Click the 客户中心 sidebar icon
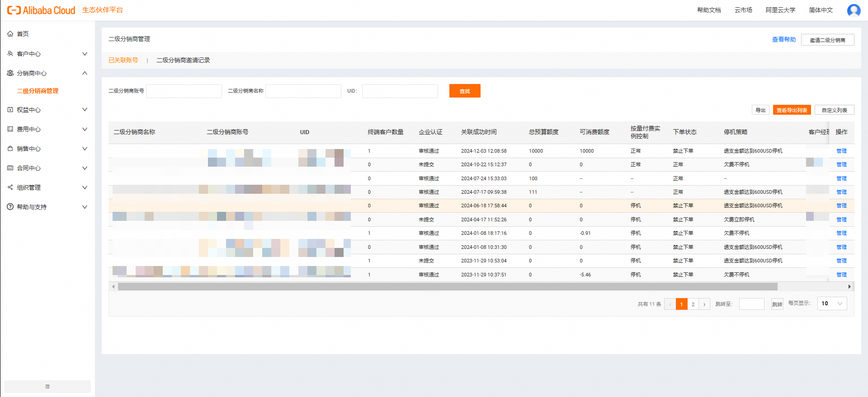The image size is (868, 397). click(10, 54)
